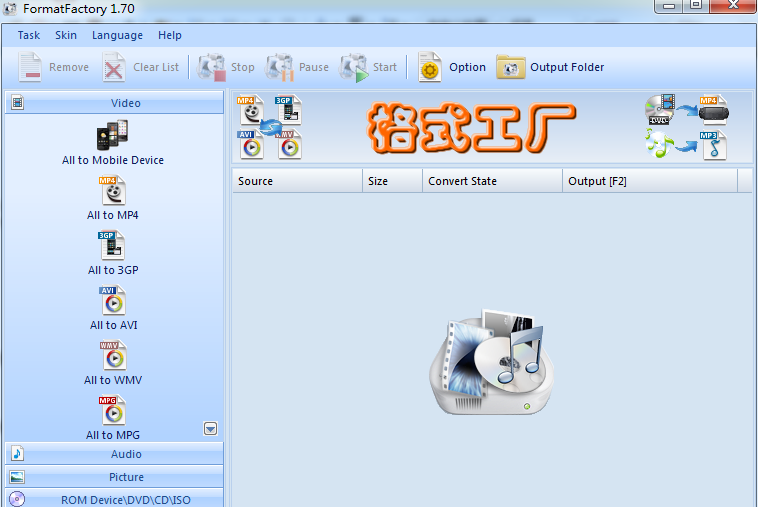Screen dimensions: 758x507
Task: Select the All to MPG icon
Action: pyautogui.click(x=112, y=410)
